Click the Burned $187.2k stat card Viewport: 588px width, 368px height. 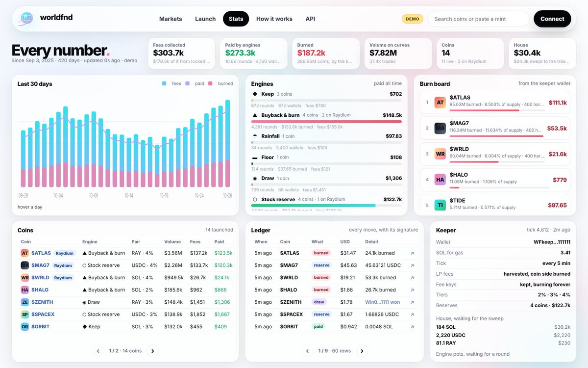point(326,53)
